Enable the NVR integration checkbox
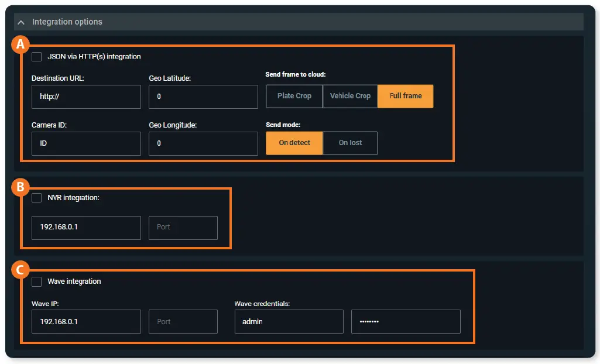600x364 pixels. click(x=37, y=198)
